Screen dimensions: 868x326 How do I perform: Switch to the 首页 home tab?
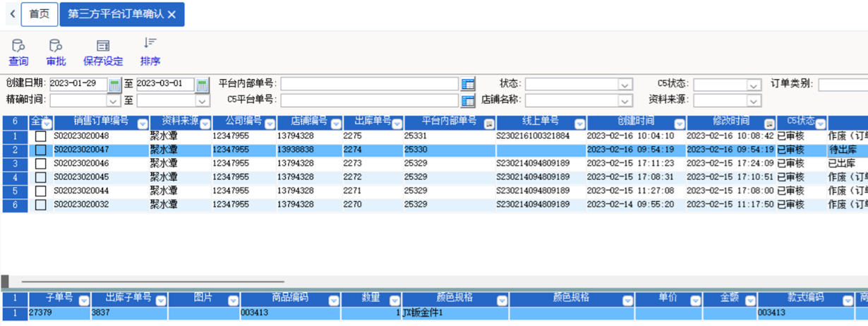pyautogui.click(x=39, y=14)
